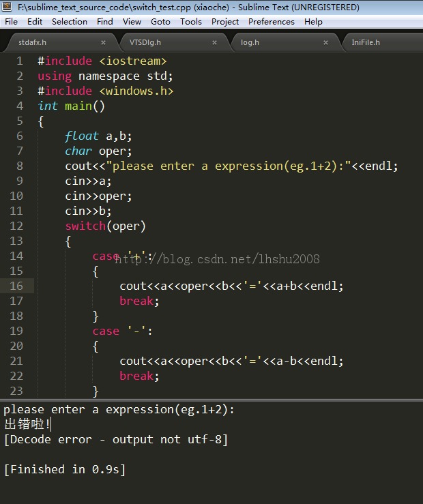Open the Help menu

[313, 21]
